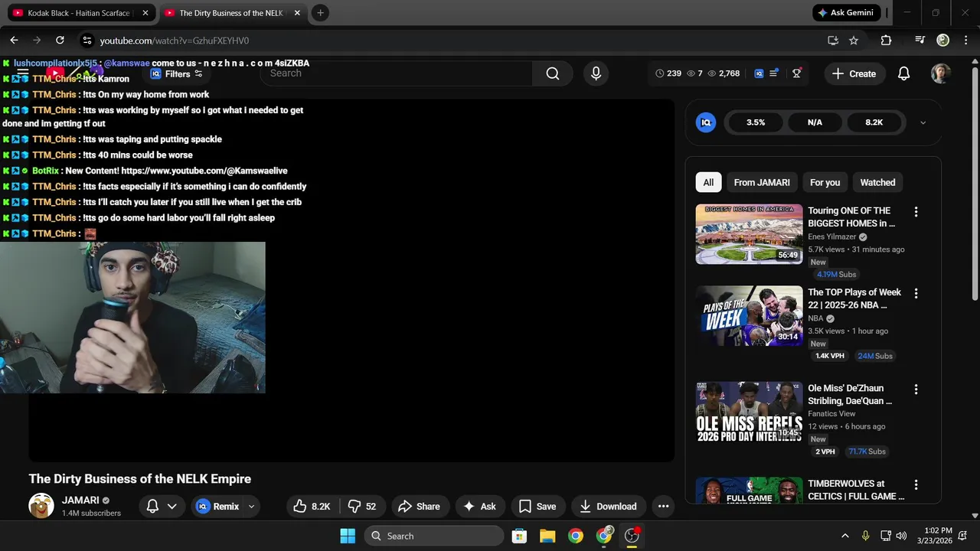Image resolution: width=980 pixels, height=551 pixels.
Task: Click the YouTube search magnifier button
Action: tap(553, 73)
